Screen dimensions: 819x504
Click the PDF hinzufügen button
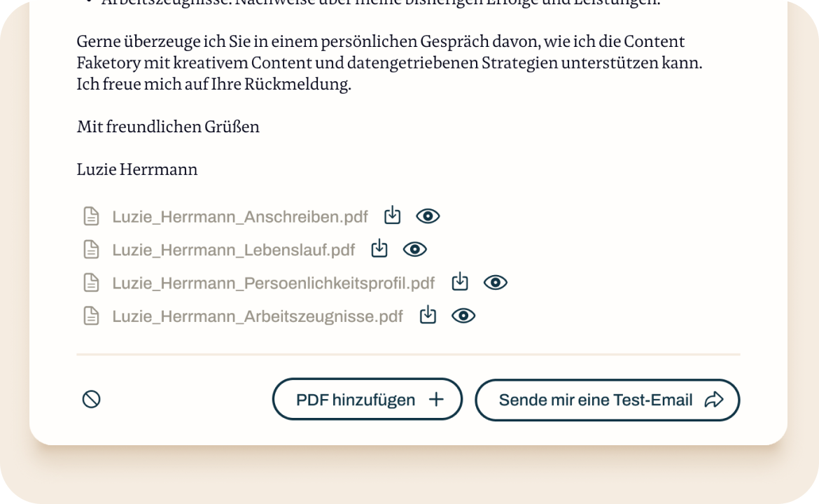tap(367, 399)
